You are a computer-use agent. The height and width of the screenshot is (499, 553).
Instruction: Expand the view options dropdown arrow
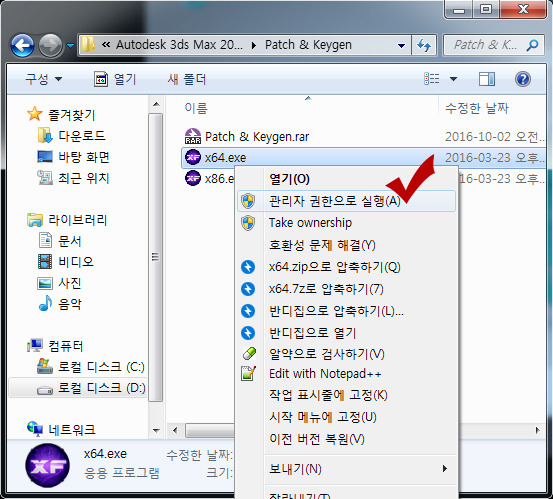(454, 79)
